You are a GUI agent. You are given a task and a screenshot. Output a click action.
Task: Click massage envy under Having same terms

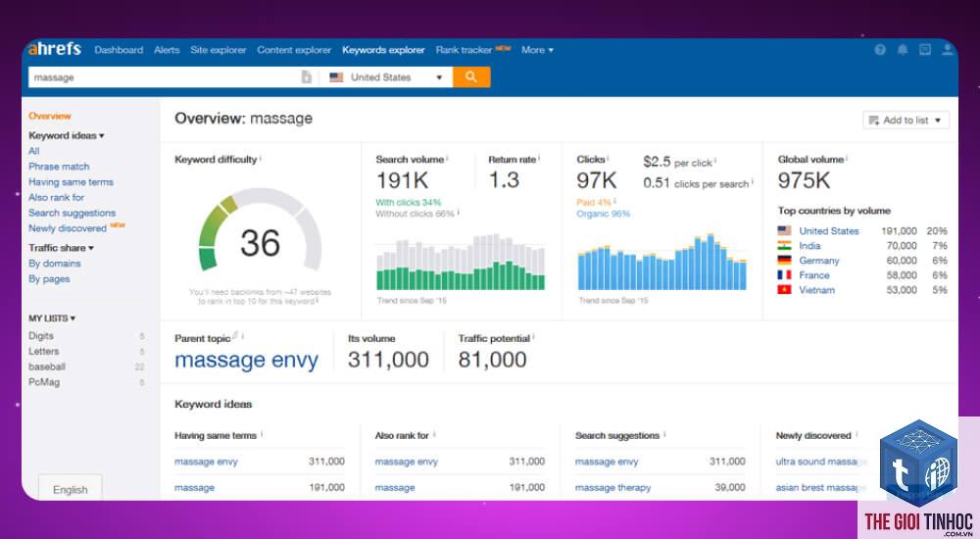(206, 462)
